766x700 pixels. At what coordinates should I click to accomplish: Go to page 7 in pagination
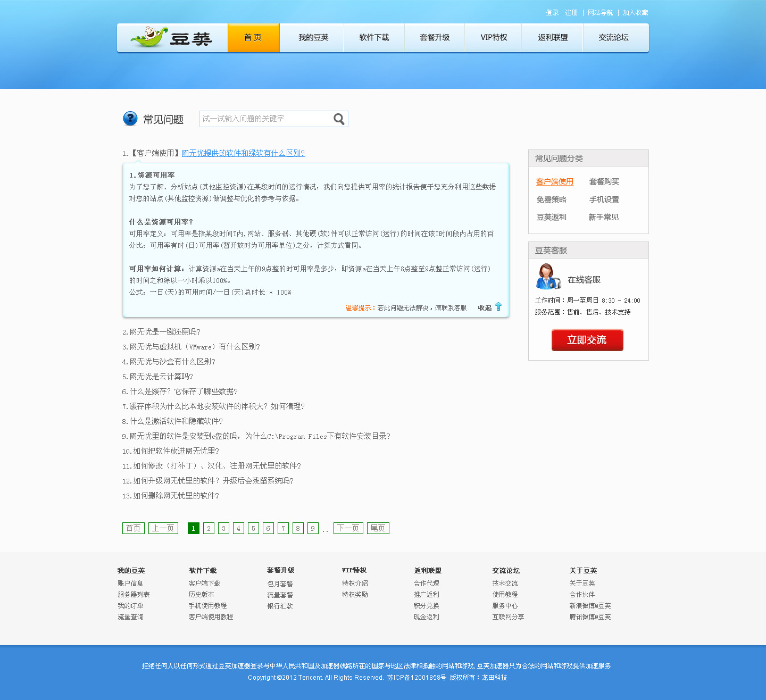click(x=283, y=528)
